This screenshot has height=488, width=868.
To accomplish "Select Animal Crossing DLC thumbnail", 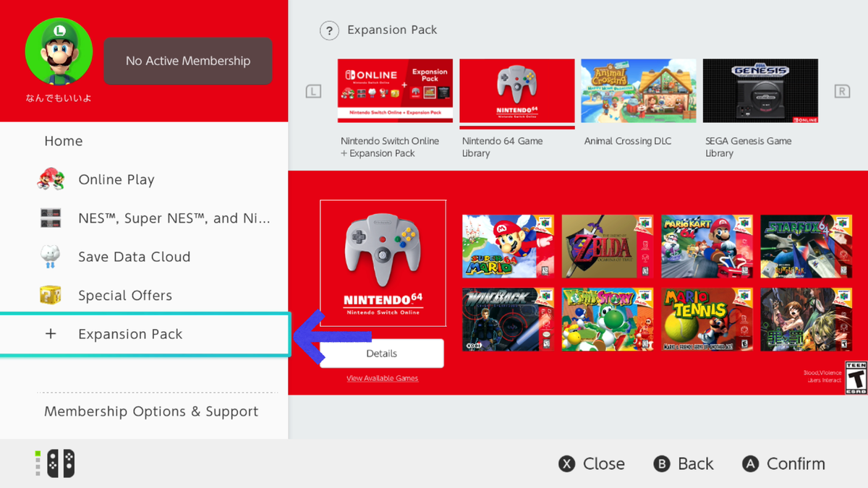I will [639, 91].
